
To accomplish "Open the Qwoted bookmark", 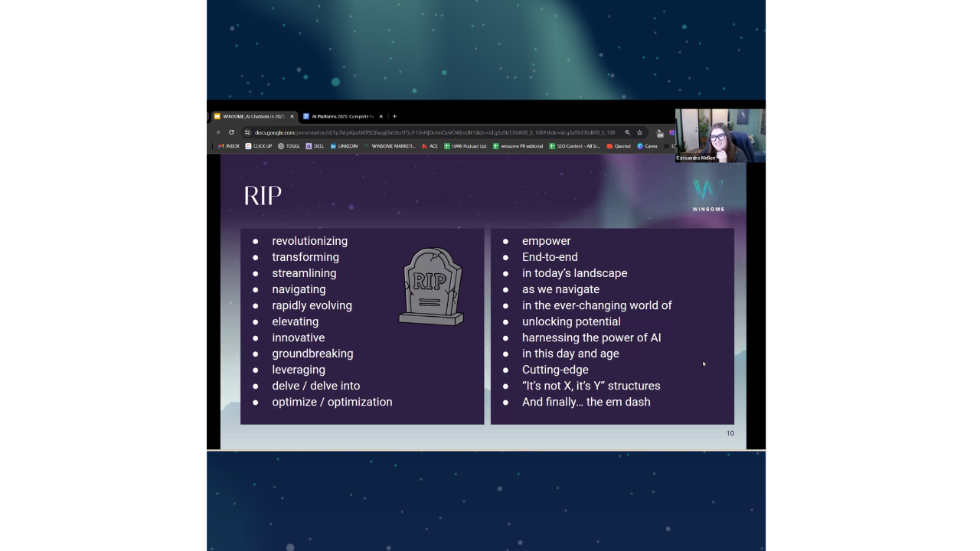I will point(619,145).
